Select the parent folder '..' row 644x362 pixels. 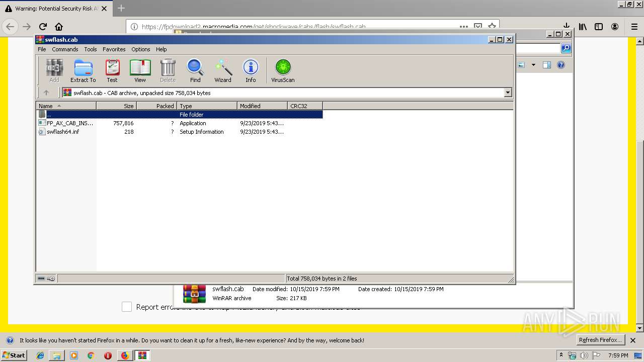pyautogui.click(x=180, y=115)
